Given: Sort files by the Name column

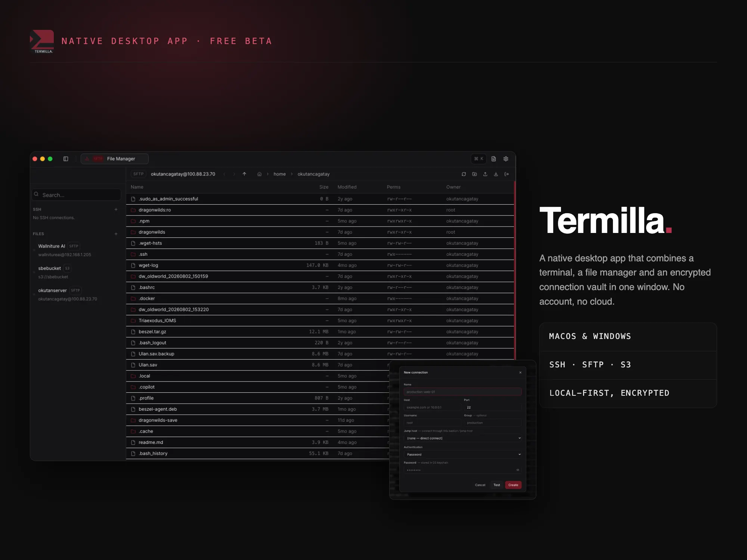Looking at the screenshot, I should point(137,187).
